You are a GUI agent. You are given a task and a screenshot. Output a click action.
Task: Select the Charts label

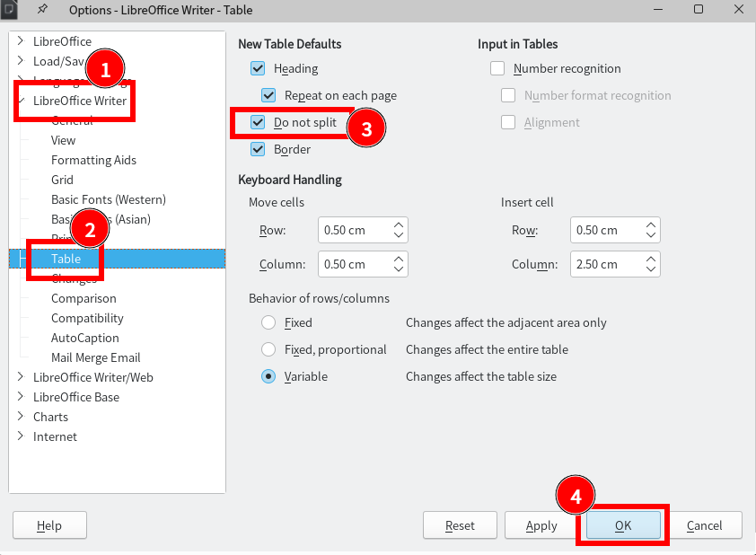[x=50, y=417]
